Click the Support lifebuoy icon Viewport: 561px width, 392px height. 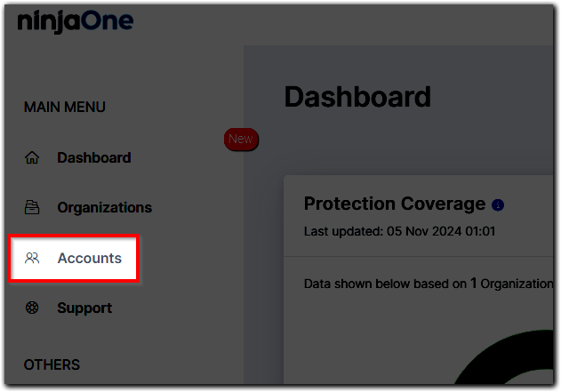[x=32, y=308]
